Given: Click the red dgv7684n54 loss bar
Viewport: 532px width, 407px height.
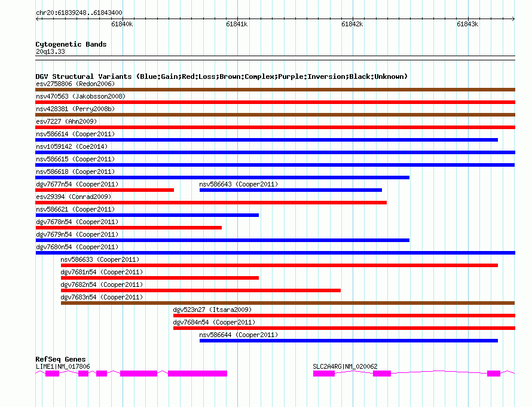Looking at the screenshot, I should 344,328.
